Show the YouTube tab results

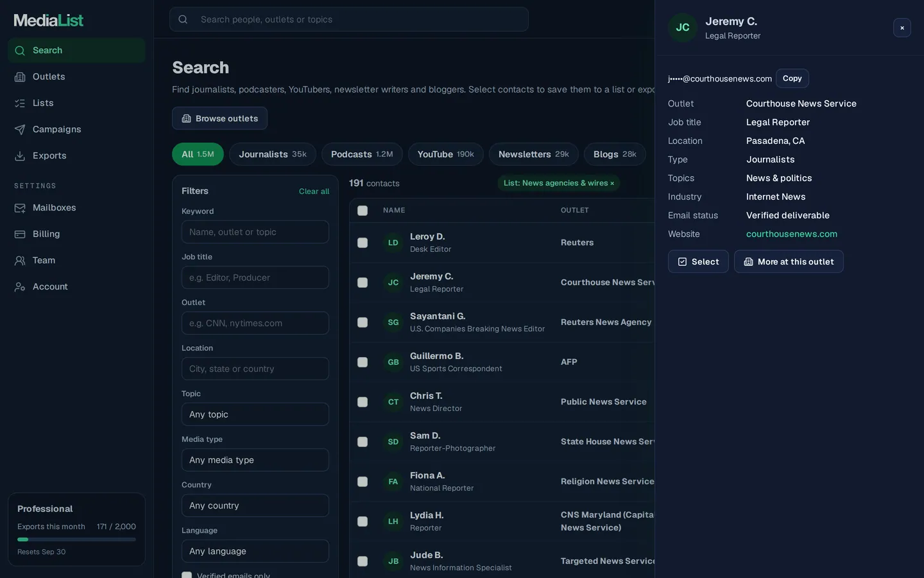click(446, 154)
